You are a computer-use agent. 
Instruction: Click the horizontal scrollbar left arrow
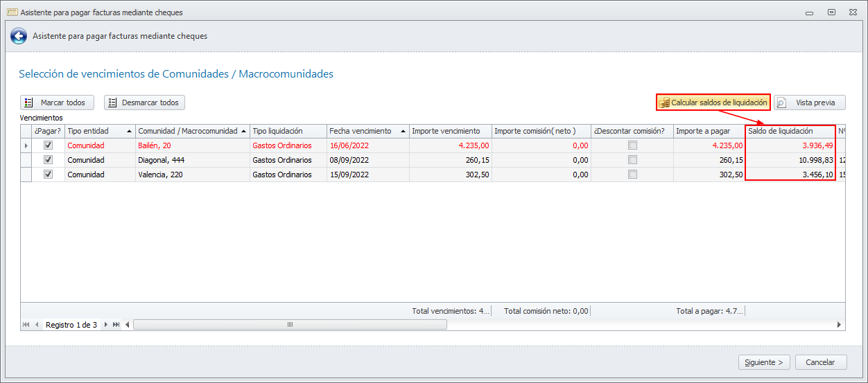(127, 324)
